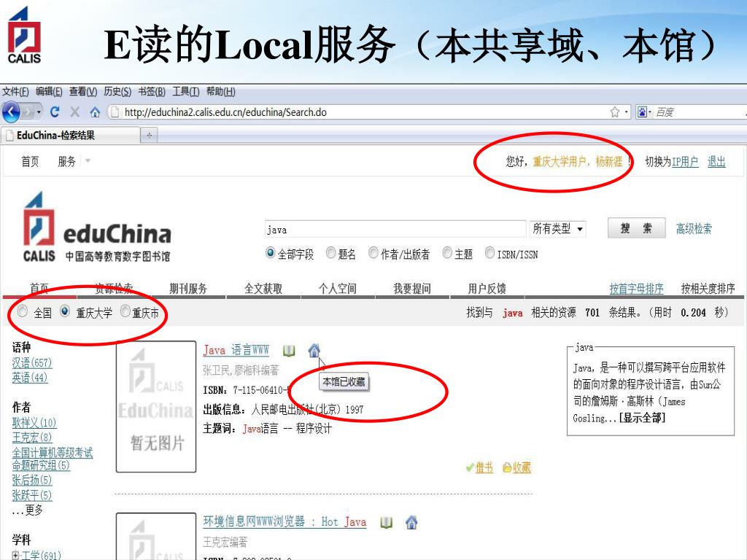Click the 借书 checkmark icon
The image size is (747, 560).
(x=470, y=467)
